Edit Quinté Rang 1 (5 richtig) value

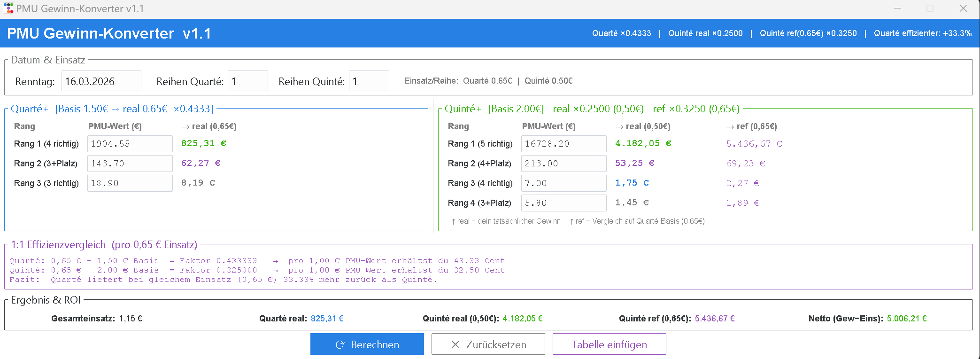click(x=563, y=144)
